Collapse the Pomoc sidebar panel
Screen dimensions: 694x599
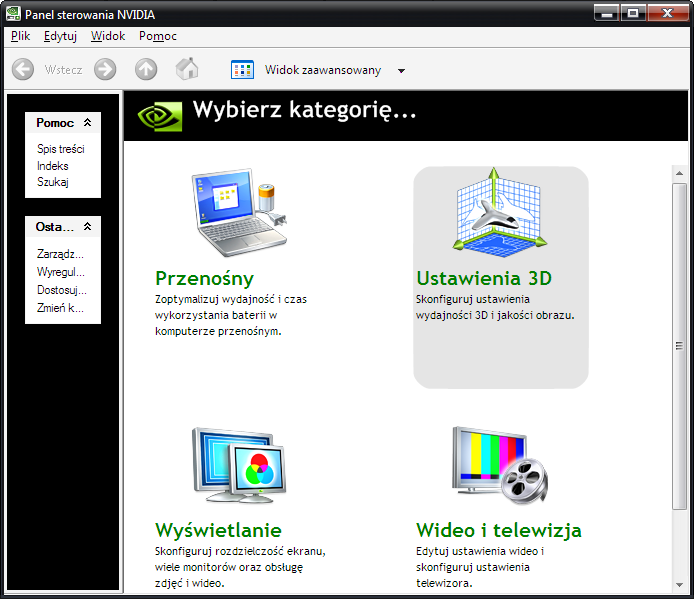point(88,122)
